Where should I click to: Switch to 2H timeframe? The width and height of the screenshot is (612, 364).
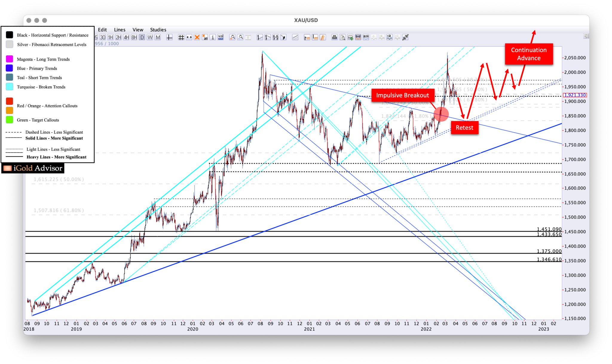click(118, 37)
